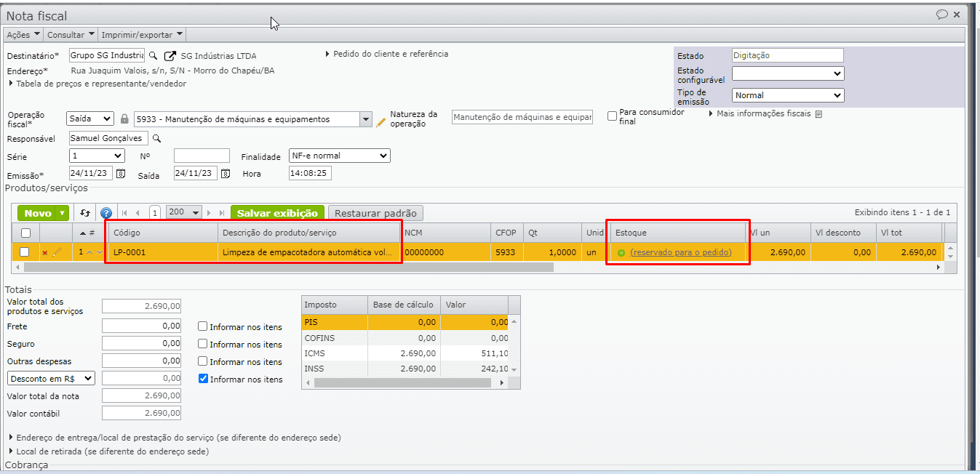Open the Imprimir/exportar menu

click(142, 34)
